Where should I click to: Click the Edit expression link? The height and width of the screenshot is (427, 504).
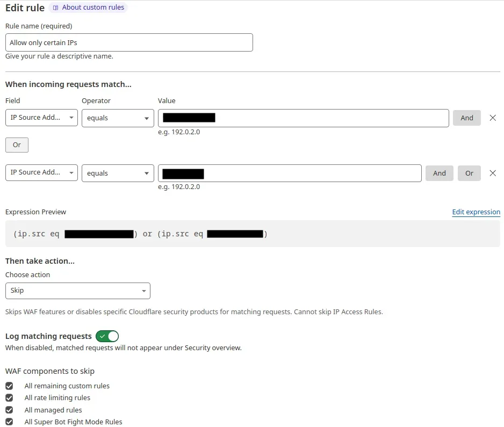(476, 212)
